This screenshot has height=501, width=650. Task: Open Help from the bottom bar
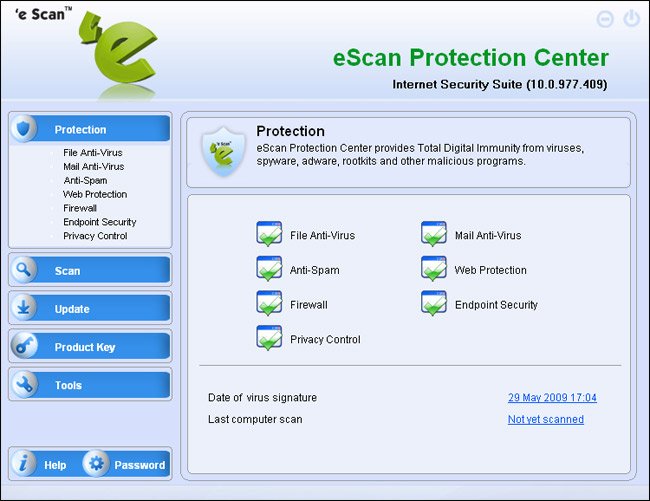pyautogui.click(x=55, y=465)
